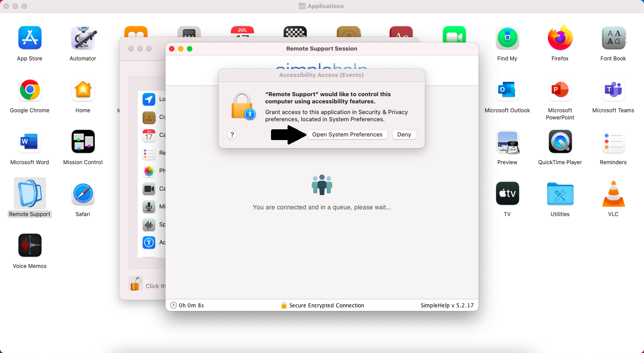The image size is (644, 353).
Task: Click the Accessibility Access (Events) dialog title
Action: coord(322,75)
